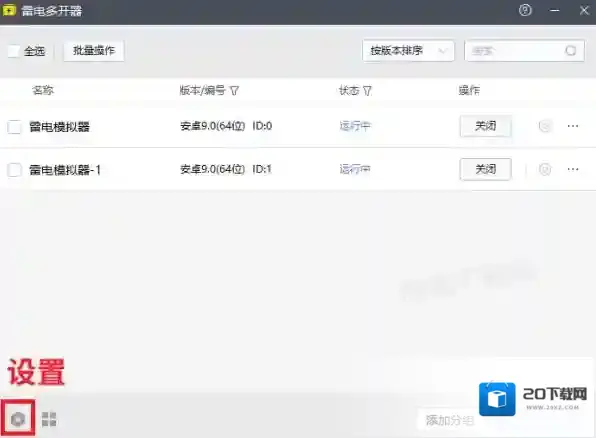Open more options for 雷电模拟器-1 row
This screenshot has width=596, height=438.
tap(573, 169)
